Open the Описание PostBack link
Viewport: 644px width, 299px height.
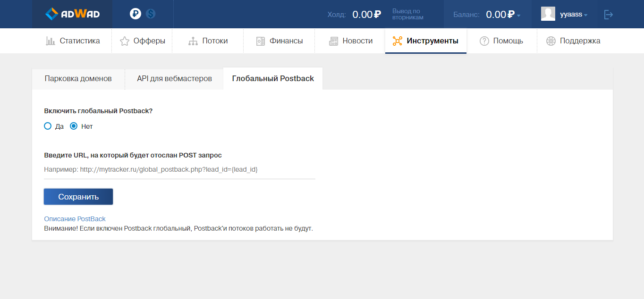tap(75, 219)
